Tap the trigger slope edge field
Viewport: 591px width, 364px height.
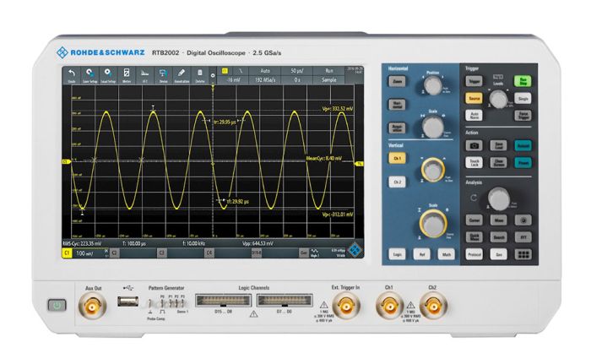[x=240, y=71]
